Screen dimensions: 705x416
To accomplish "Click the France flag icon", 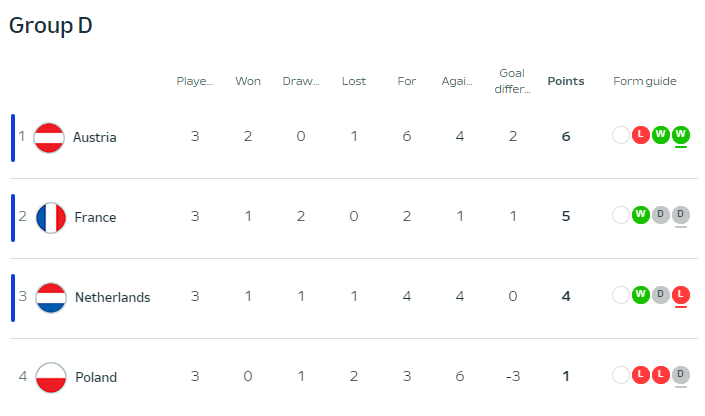I will tap(51, 218).
